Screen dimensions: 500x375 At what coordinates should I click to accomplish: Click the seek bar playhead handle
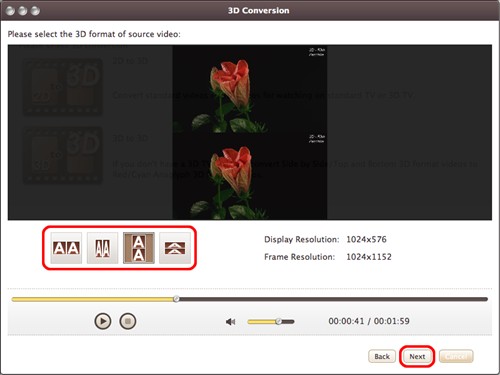click(176, 299)
